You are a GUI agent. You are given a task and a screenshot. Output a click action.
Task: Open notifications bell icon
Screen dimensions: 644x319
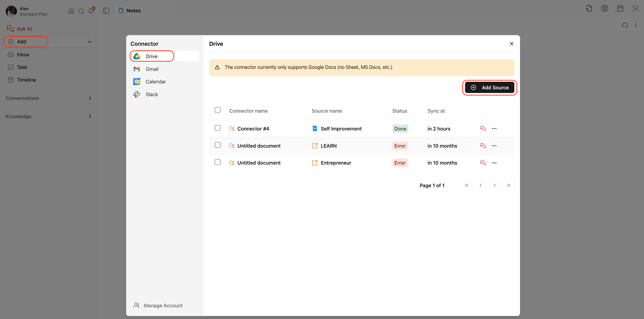pyautogui.click(x=91, y=11)
